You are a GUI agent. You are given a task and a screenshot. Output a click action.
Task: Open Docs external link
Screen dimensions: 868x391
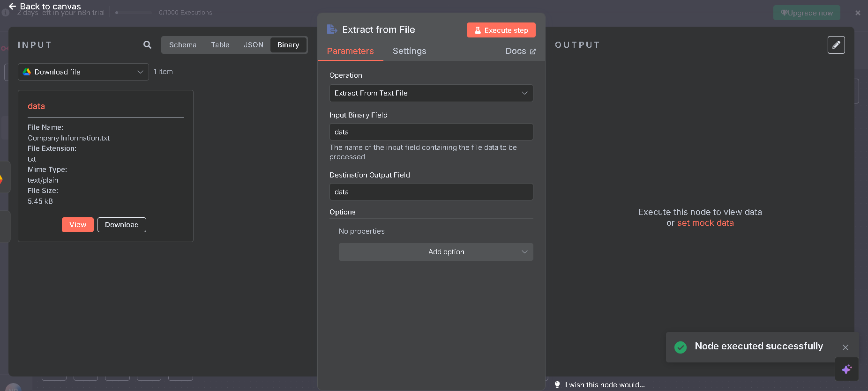tap(520, 51)
